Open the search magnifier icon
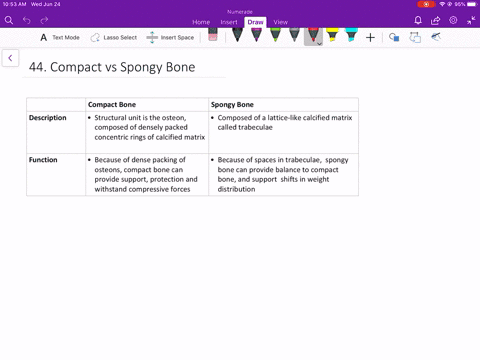The height and width of the screenshot is (360, 480). (9, 21)
